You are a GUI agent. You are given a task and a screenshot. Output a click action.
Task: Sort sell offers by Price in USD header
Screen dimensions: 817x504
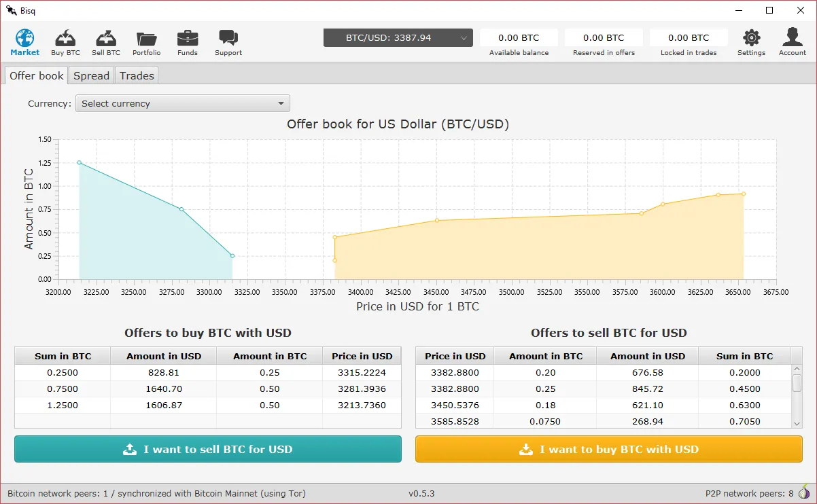click(455, 356)
